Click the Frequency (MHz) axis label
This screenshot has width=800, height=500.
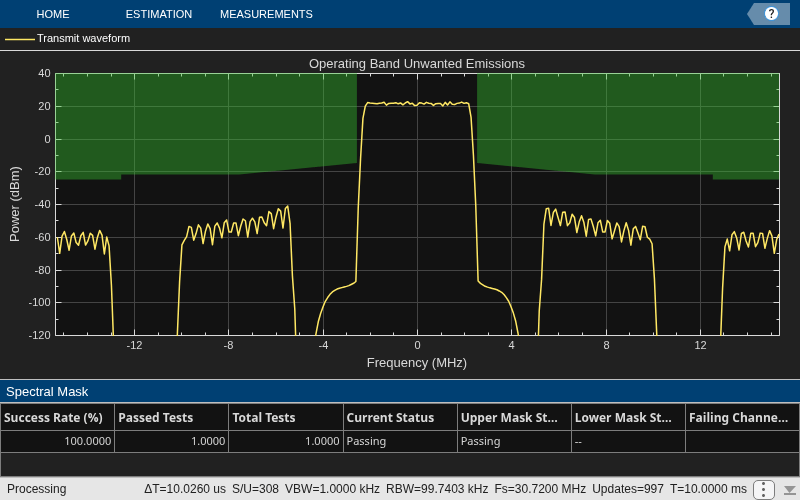tap(417, 363)
